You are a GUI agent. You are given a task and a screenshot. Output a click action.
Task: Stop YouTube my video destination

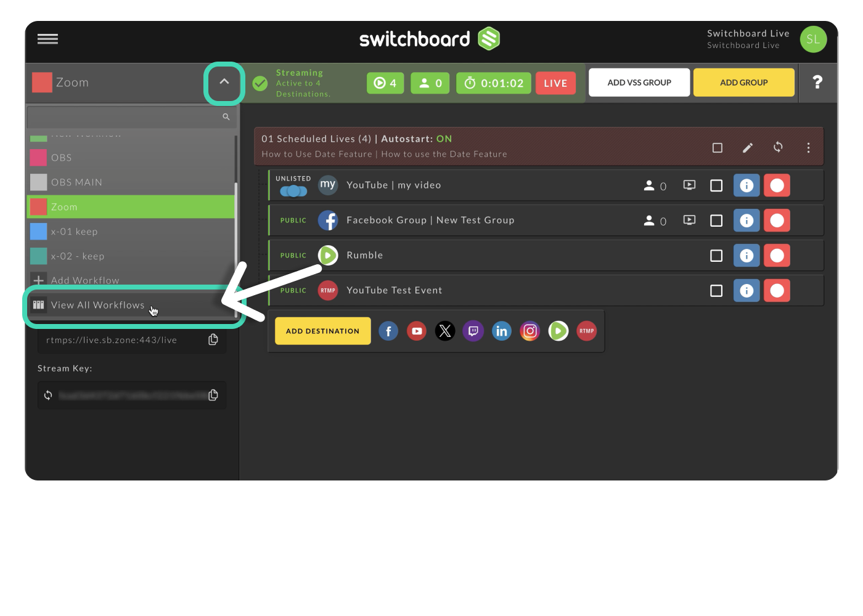point(777,185)
